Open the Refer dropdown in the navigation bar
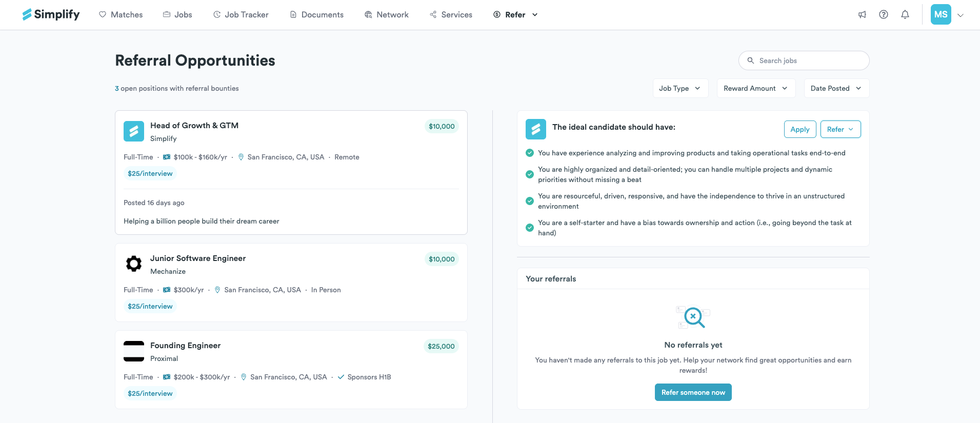This screenshot has height=423, width=980. 516,14
